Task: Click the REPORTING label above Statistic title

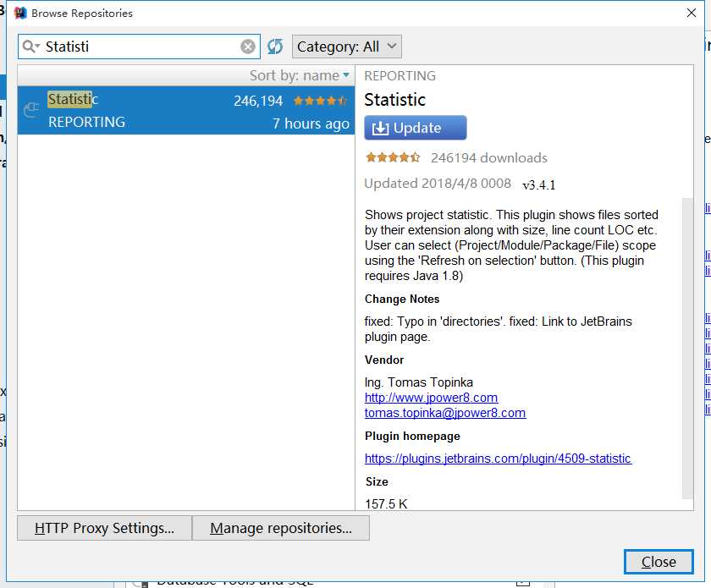Action: (400, 75)
